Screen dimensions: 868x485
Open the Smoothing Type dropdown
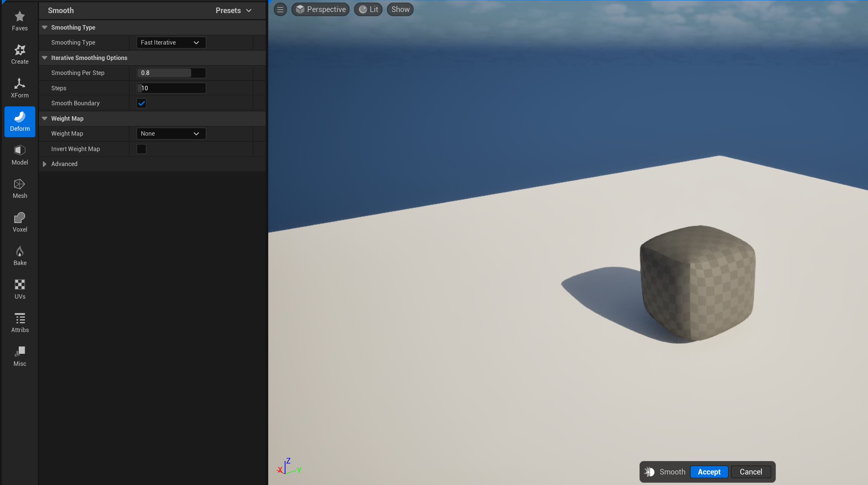click(x=171, y=43)
